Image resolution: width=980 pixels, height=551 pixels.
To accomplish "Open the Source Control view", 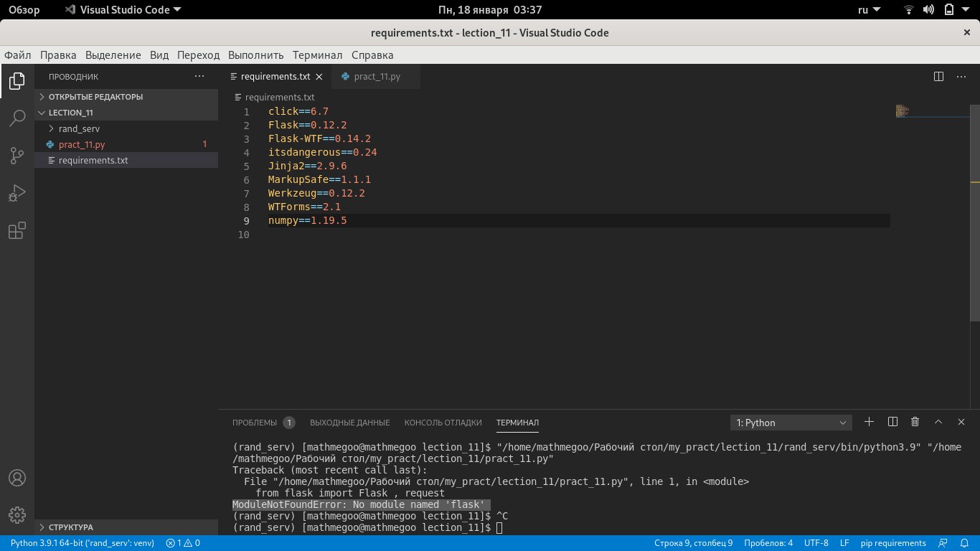I will tap(17, 156).
